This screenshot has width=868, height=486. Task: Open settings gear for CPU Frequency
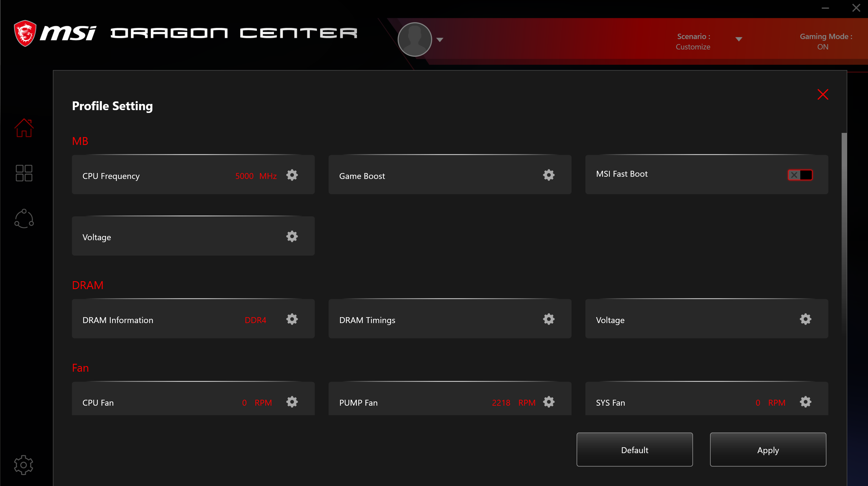293,175
